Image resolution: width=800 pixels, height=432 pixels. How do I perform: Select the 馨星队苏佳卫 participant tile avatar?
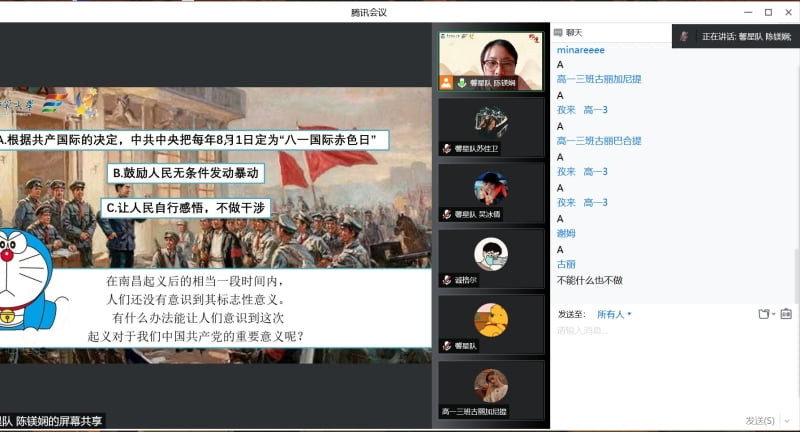coord(491,122)
